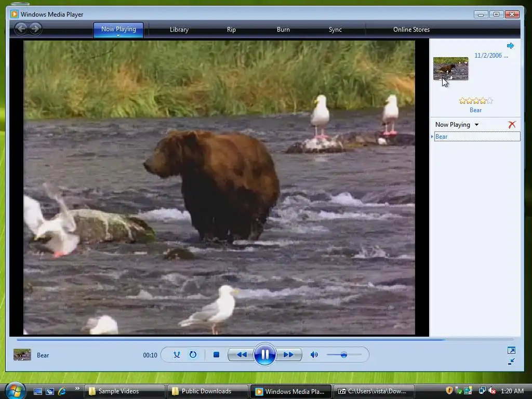View the video in full screen
This screenshot has width=532, height=399.
[511, 350]
